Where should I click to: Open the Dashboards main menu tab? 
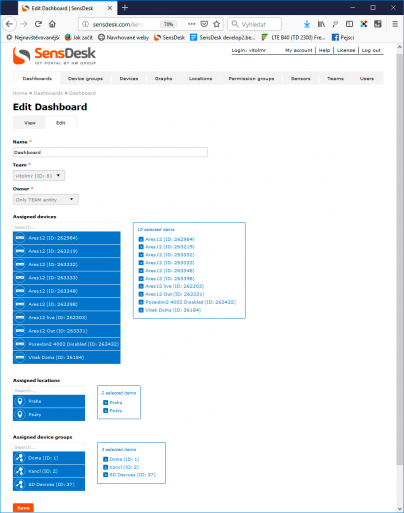pyautogui.click(x=37, y=78)
